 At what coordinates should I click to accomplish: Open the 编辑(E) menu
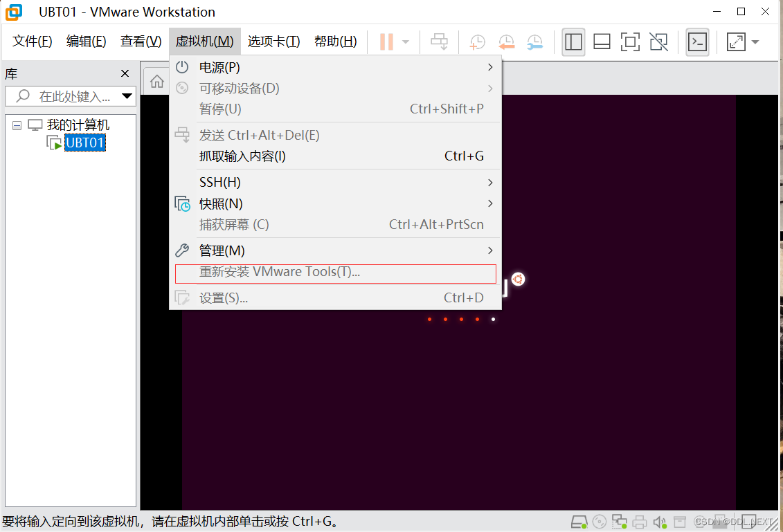(x=87, y=41)
